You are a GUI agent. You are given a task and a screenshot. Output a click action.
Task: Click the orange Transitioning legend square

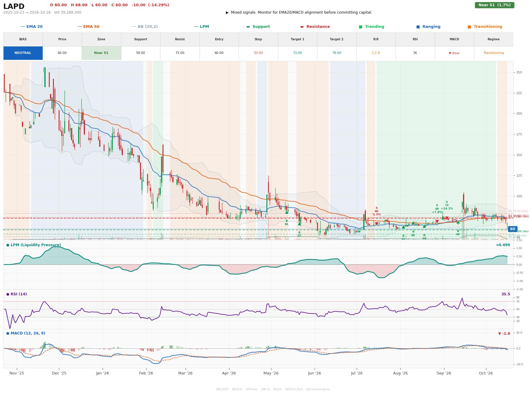pos(469,27)
